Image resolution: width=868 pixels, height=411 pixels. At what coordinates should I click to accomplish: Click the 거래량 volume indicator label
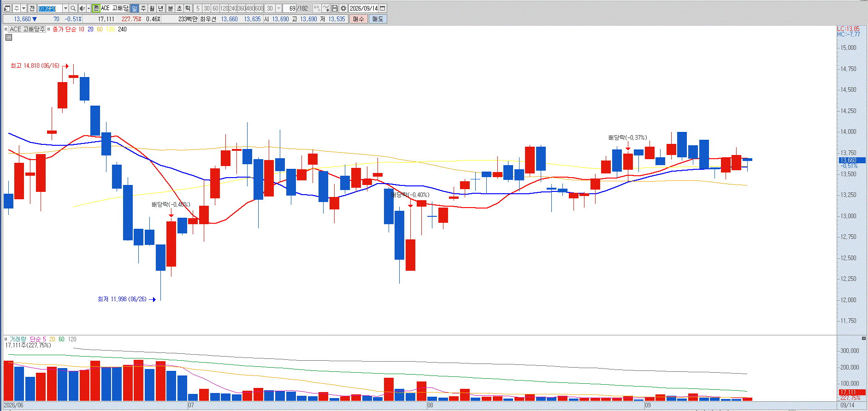point(18,339)
